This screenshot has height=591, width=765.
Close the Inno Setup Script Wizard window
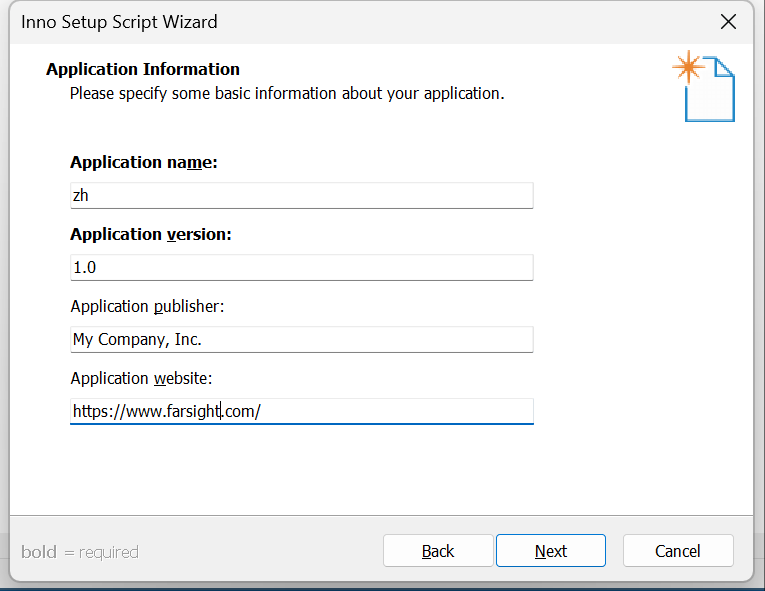coord(728,21)
